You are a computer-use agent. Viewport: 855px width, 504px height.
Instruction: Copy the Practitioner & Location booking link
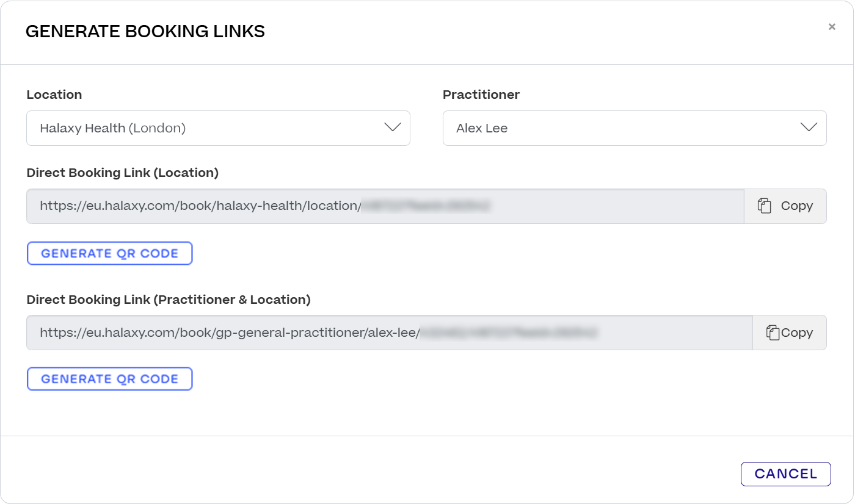click(x=790, y=333)
